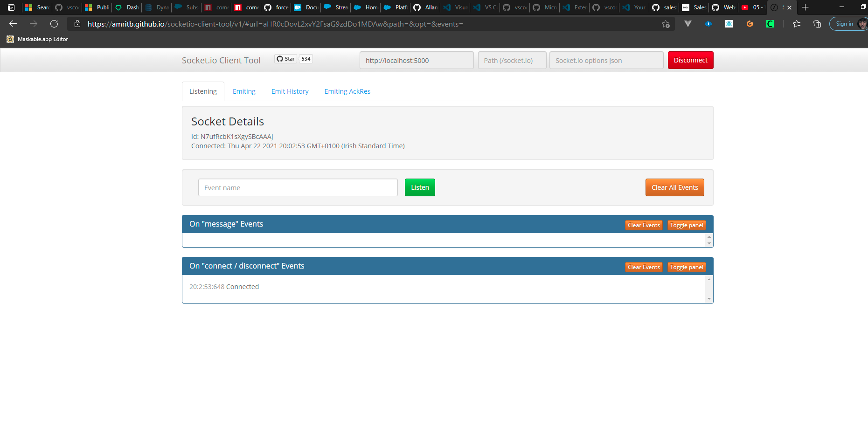Click the add-to-favorites star icon
Viewport: 868px width, 442px height.
coord(666,24)
